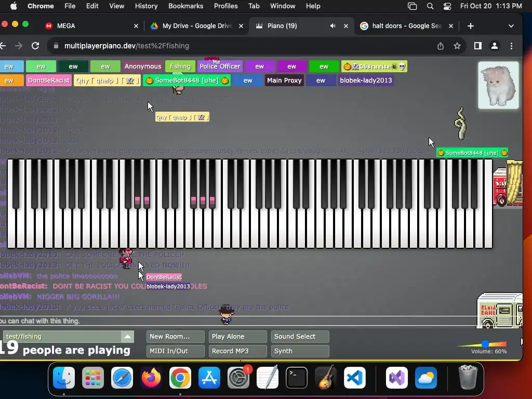Click the Play Alone button
This screenshot has height=399, width=532.
coord(238,337)
